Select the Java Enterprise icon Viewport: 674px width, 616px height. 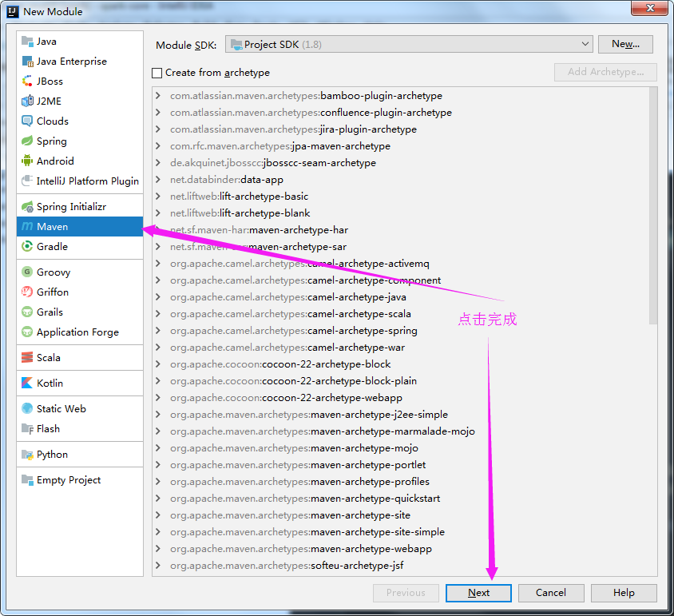(x=27, y=62)
